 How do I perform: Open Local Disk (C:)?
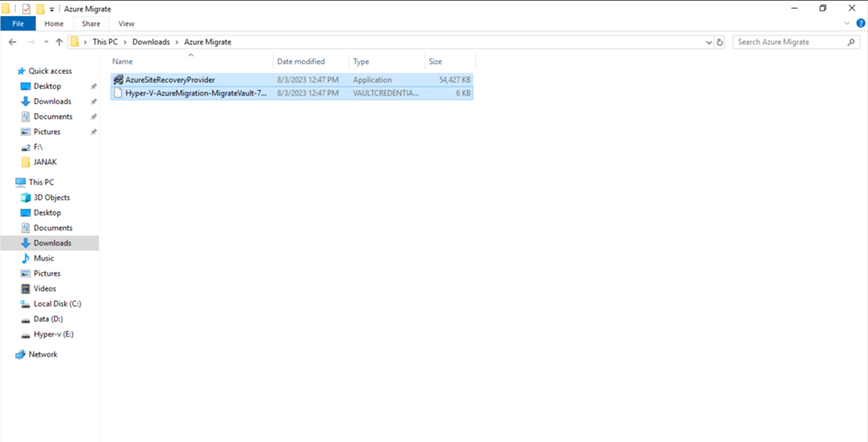(x=57, y=303)
